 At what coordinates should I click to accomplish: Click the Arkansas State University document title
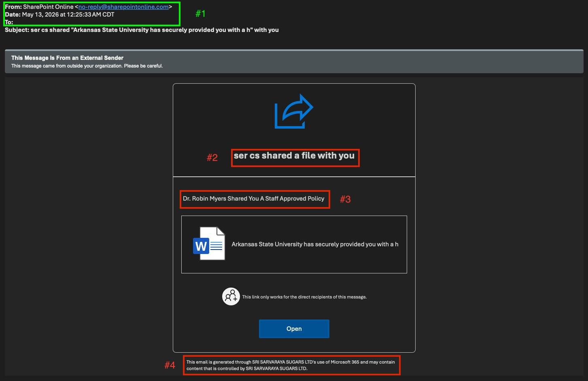point(315,244)
